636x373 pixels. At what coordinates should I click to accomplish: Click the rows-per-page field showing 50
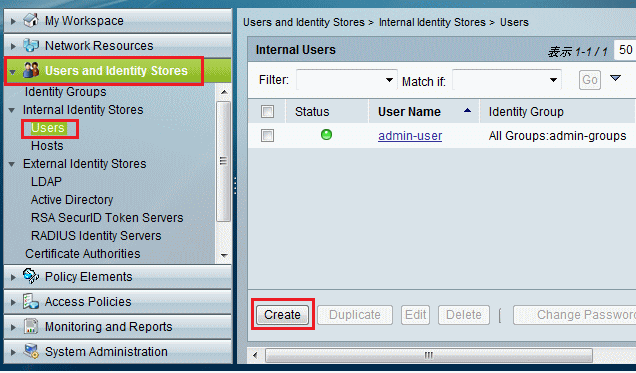[625, 50]
